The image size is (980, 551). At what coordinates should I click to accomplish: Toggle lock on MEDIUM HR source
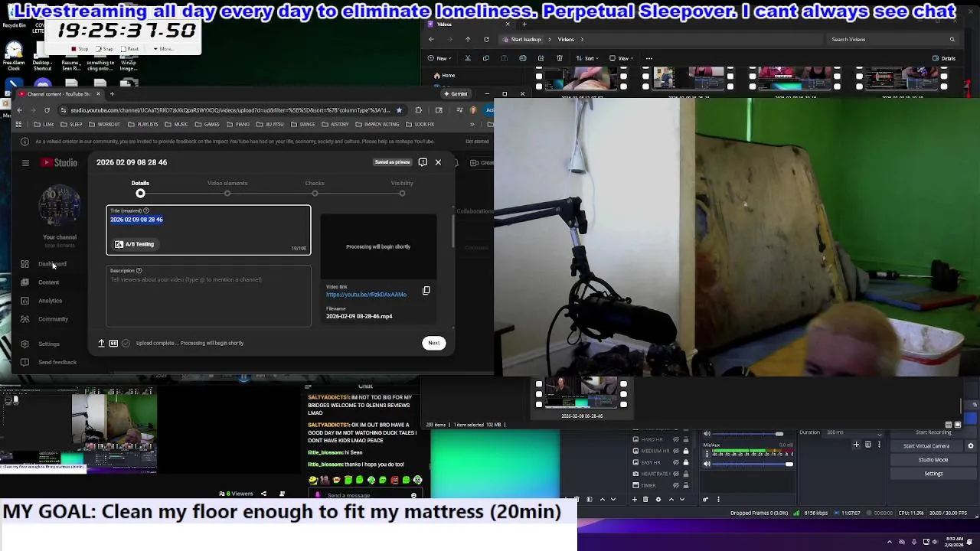click(686, 451)
